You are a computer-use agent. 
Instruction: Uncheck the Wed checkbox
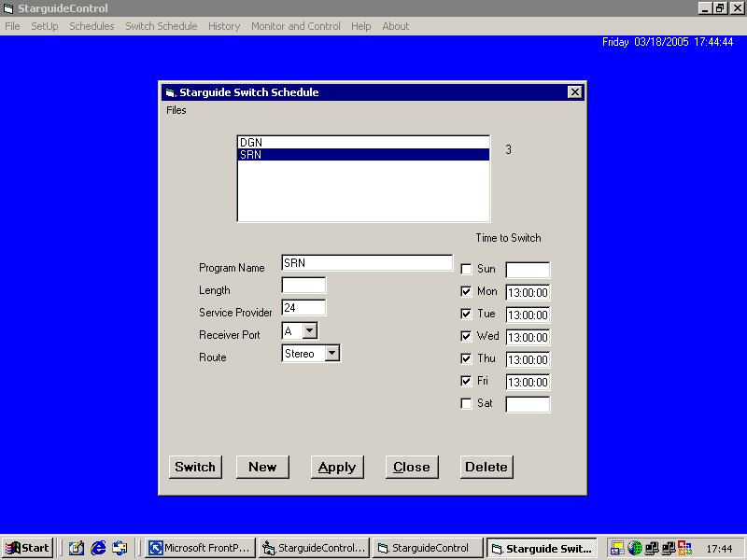(x=466, y=336)
